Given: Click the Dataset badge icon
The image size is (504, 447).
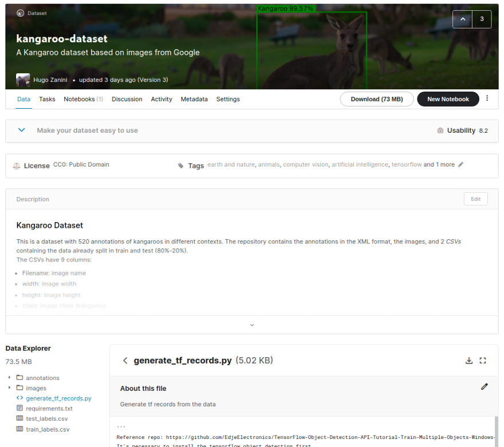Looking at the screenshot, I should coord(20,13).
